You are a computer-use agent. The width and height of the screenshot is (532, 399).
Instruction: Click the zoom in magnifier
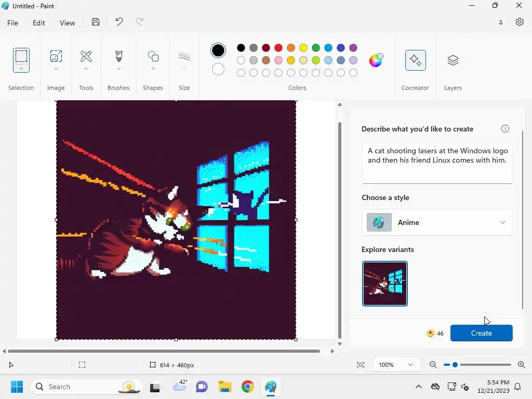[522, 365]
